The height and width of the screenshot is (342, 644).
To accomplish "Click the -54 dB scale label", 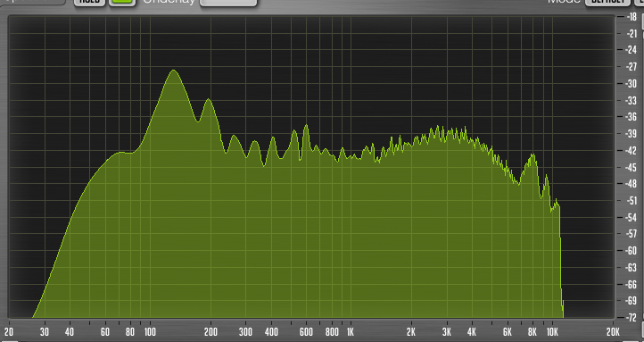I will pyautogui.click(x=632, y=218).
